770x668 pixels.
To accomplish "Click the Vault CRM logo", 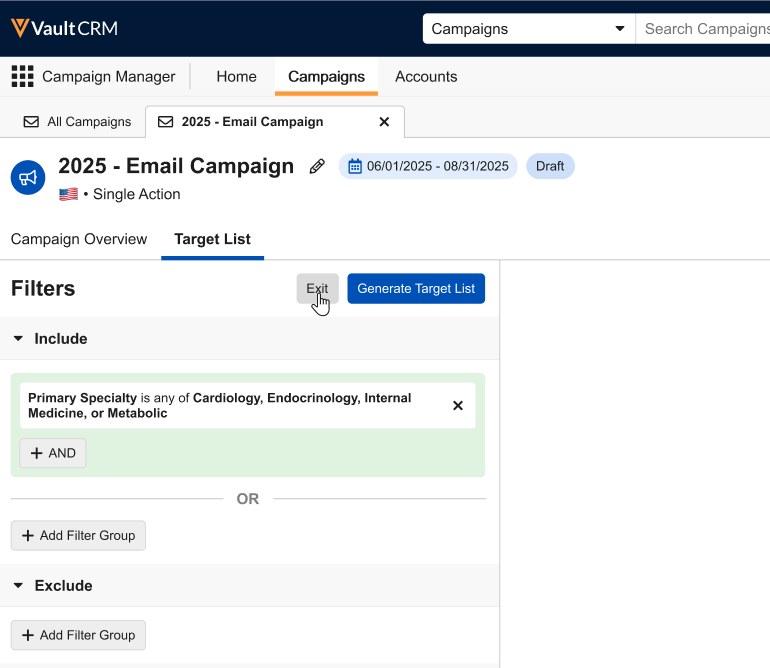I will click(64, 28).
